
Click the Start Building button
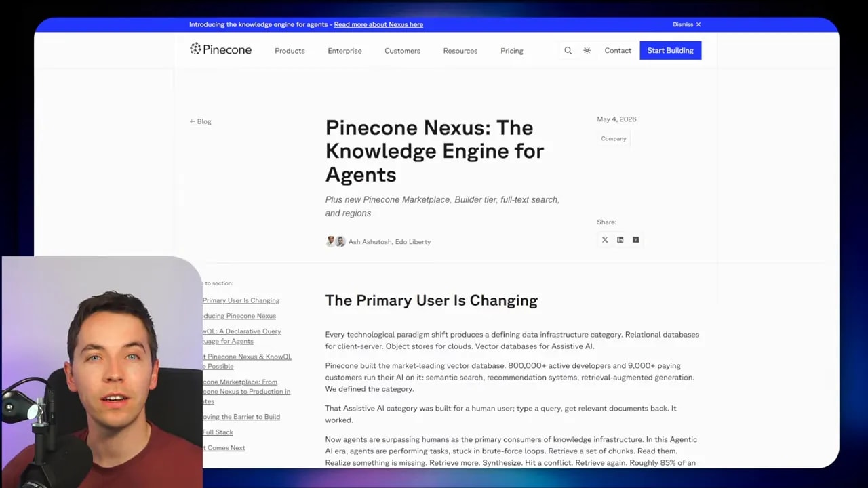tap(670, 50)
